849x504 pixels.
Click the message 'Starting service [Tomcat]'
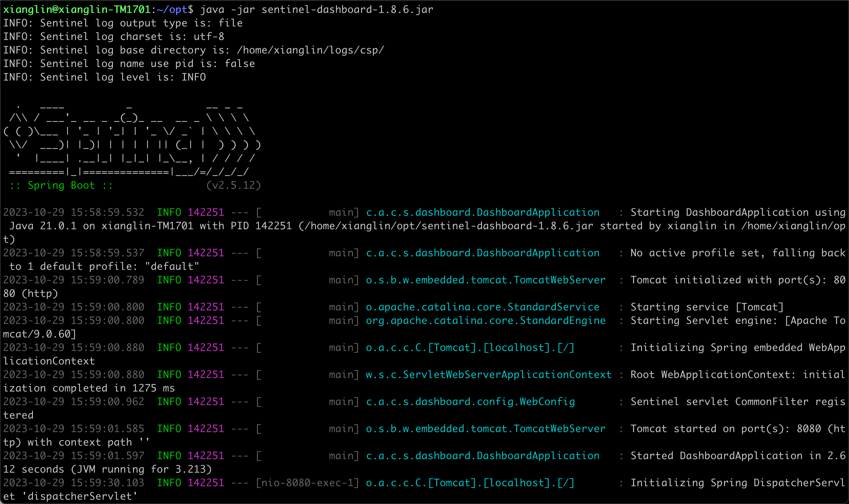tap(707, 307)
